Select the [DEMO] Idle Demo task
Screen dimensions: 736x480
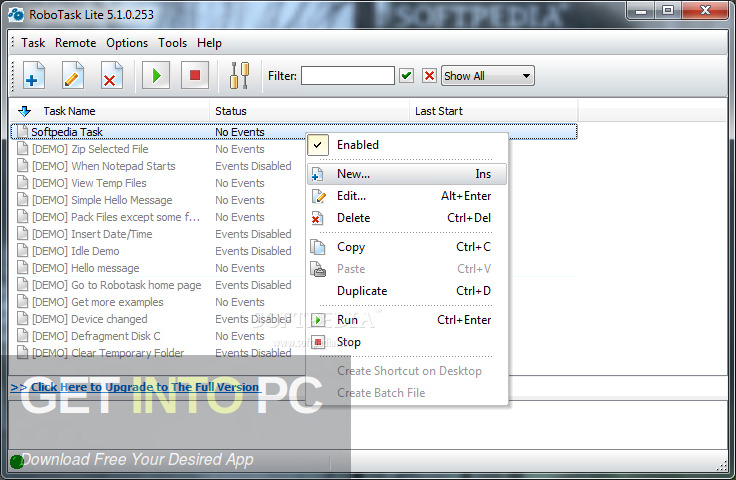pos(76,251)
